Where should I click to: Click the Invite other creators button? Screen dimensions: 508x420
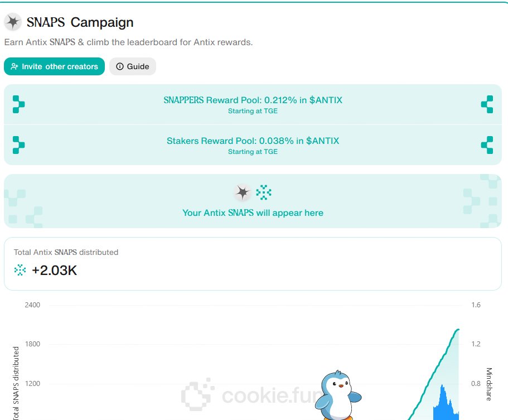click(54, 66)
